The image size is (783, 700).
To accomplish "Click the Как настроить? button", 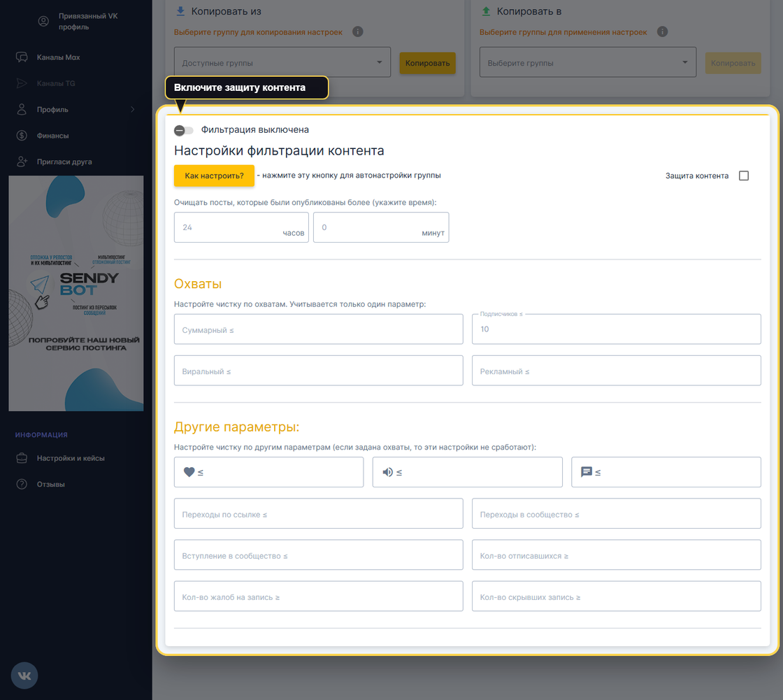I will pyautogui.click(x=214, y=176).
